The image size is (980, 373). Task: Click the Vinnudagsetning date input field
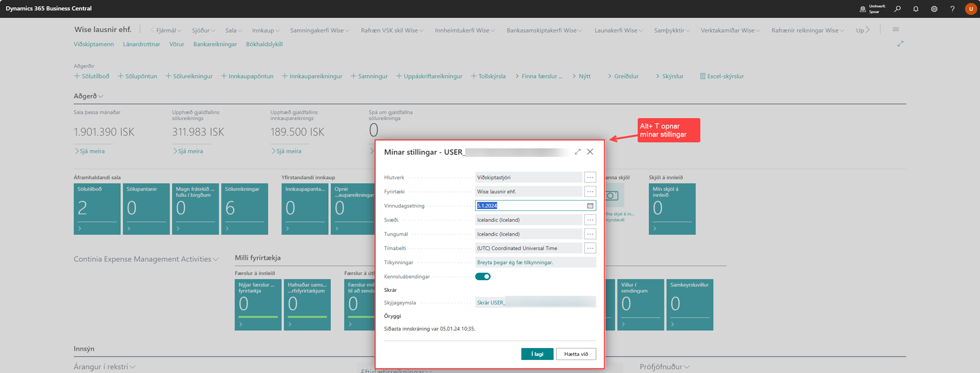(528, 206)
